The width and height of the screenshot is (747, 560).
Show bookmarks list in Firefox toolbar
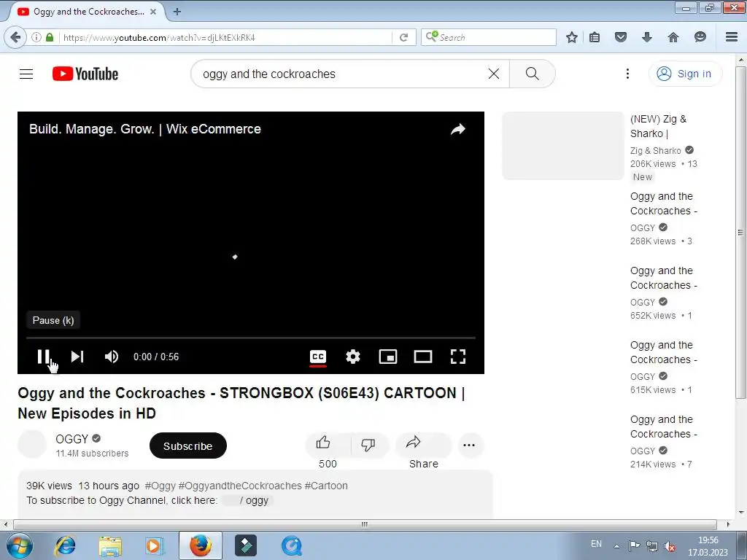pos(595,37)
